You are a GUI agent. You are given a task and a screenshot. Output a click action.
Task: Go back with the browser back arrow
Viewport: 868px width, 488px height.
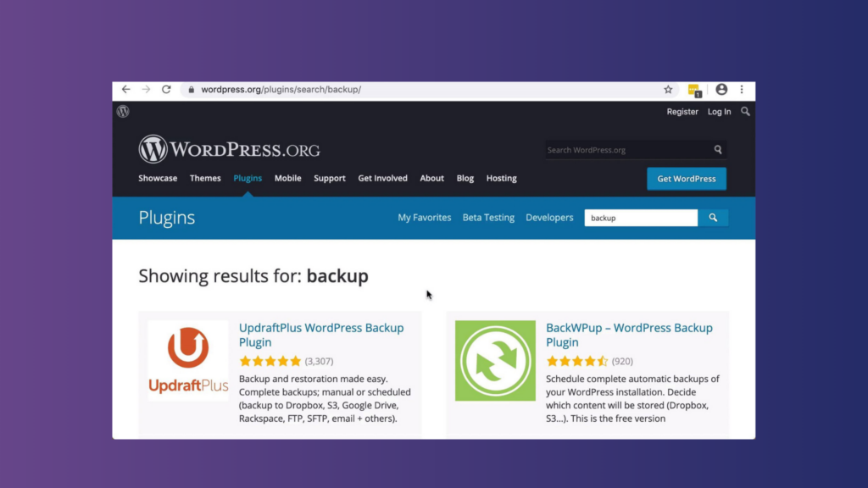coord(126,89)
